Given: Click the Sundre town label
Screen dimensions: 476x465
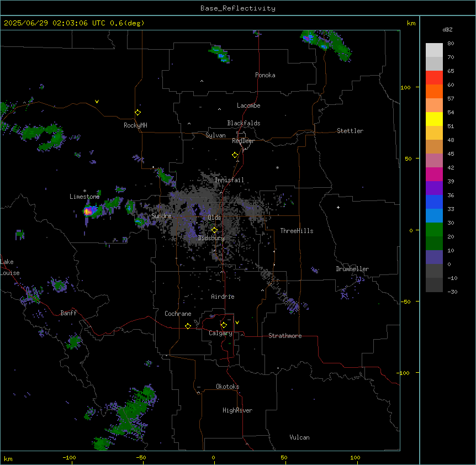Looking at the screenshot, I should click(161, 216).
